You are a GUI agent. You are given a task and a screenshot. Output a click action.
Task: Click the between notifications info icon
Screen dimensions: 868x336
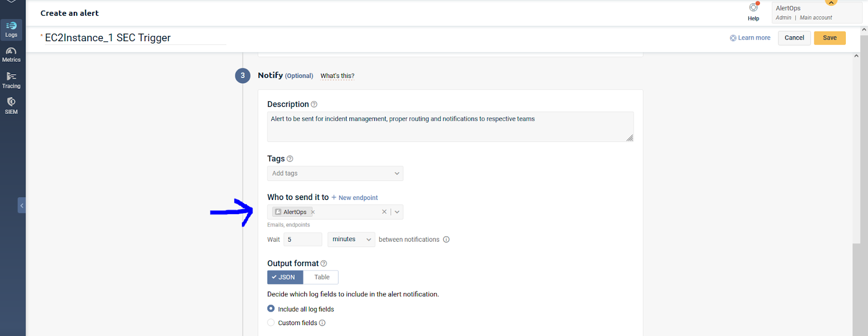[x=446, y=240]
